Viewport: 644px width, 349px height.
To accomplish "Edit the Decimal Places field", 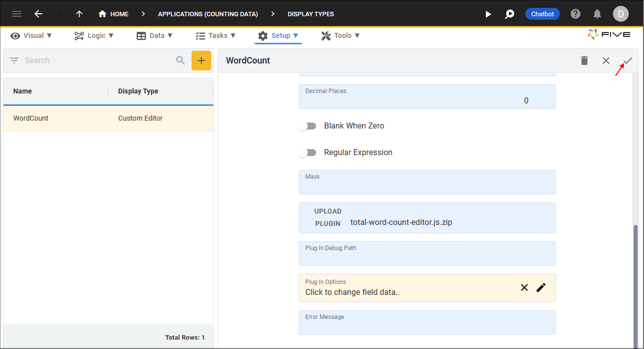I will pos(427,96).
